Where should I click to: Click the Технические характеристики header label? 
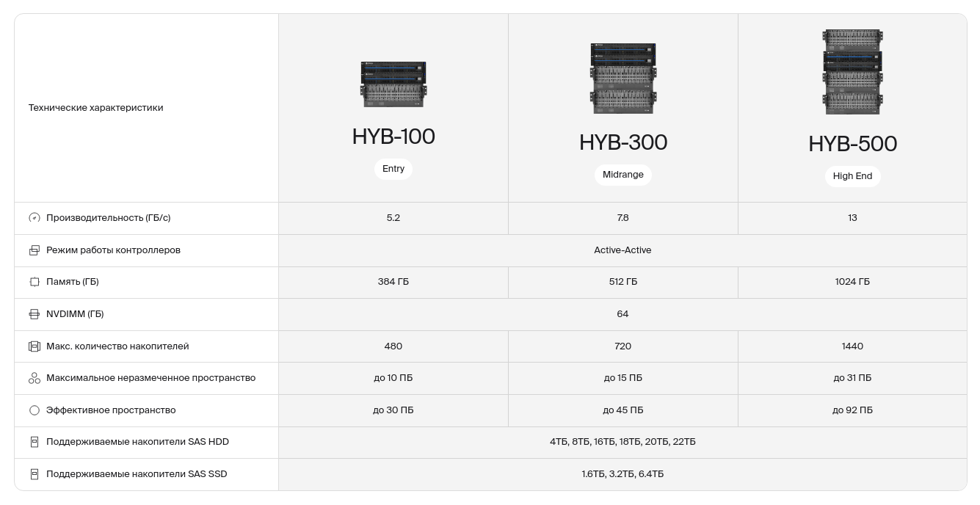tap(96, 108)
